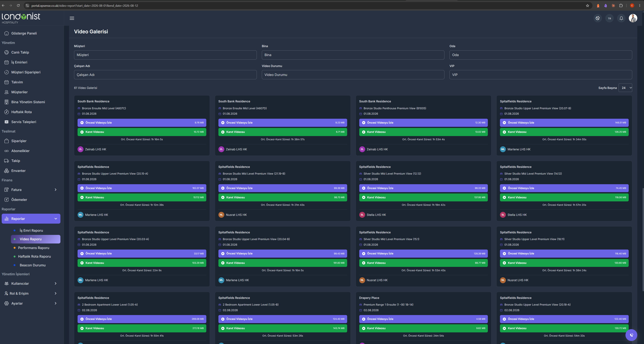Open Envanter from the sidebar

click(x=31, y=171)
